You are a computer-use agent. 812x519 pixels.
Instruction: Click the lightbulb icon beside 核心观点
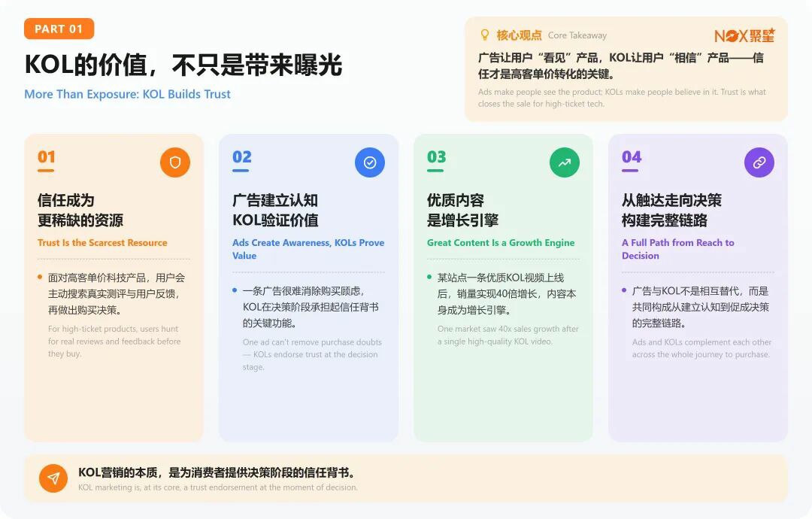(484, 35)
